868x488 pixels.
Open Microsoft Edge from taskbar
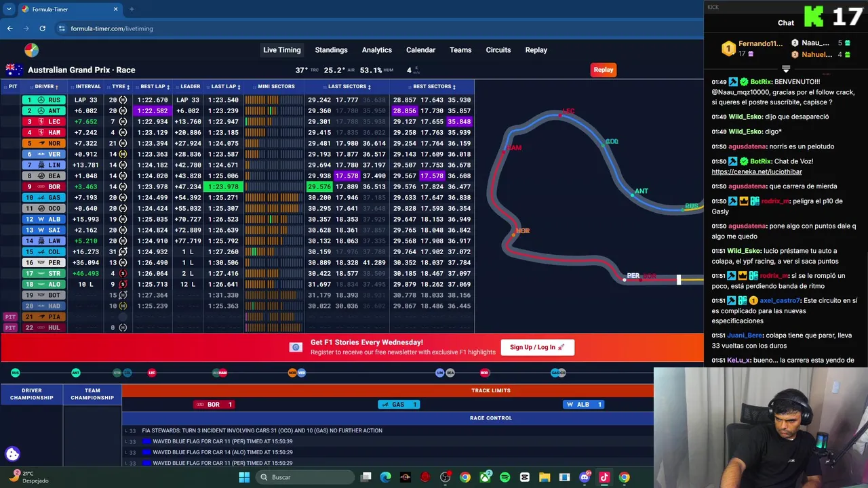[x=386, y=477]
